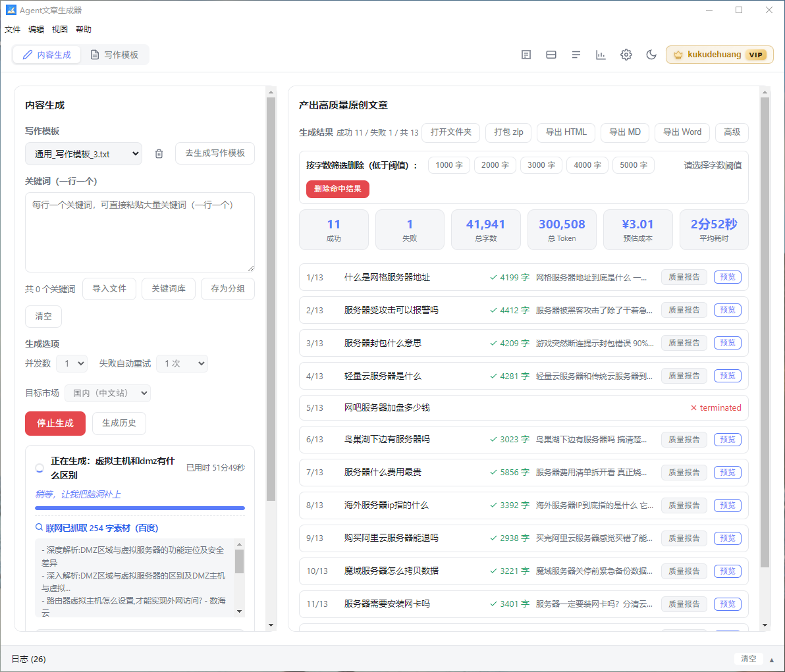Click in the keywords text area
785x672 pixels.
coord(140,232)
